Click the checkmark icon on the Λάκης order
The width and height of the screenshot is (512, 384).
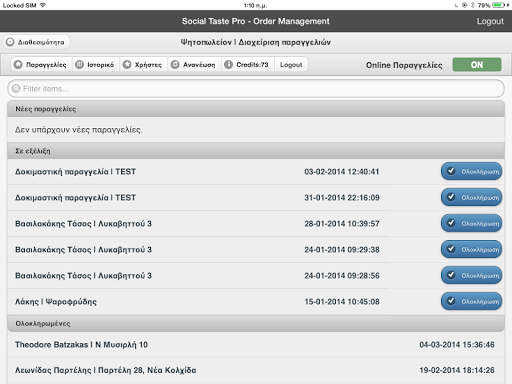point(451,301)
